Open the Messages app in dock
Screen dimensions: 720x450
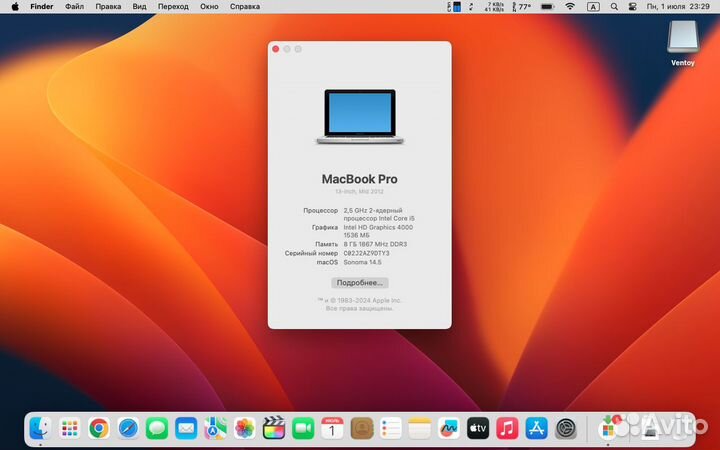[157, 428]
